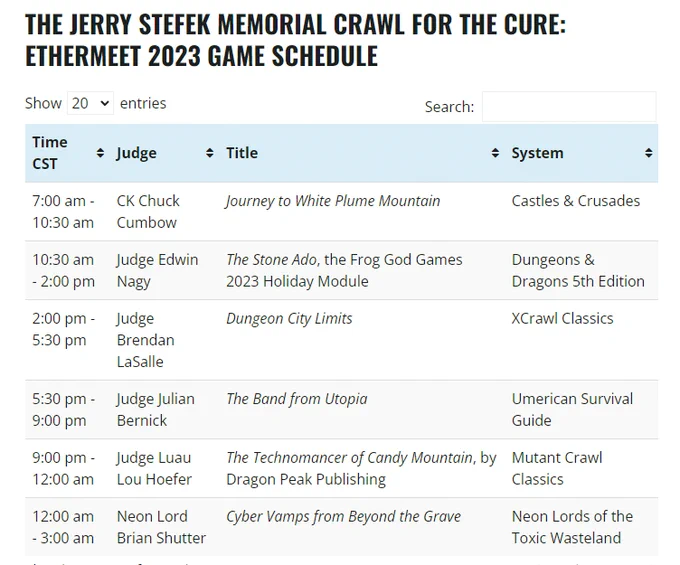Click the Title column header text

242,153
